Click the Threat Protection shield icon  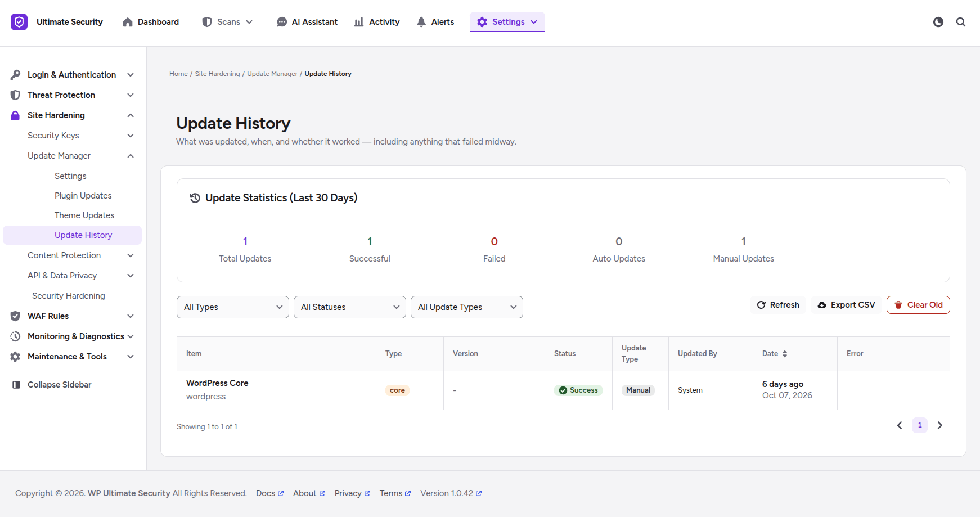(15, 95)
